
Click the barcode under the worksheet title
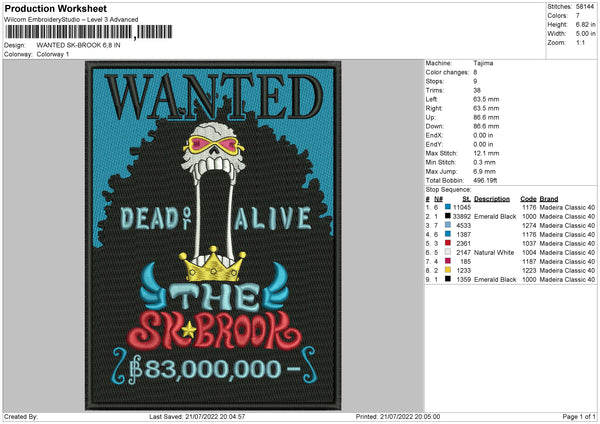tap(89, 32)
